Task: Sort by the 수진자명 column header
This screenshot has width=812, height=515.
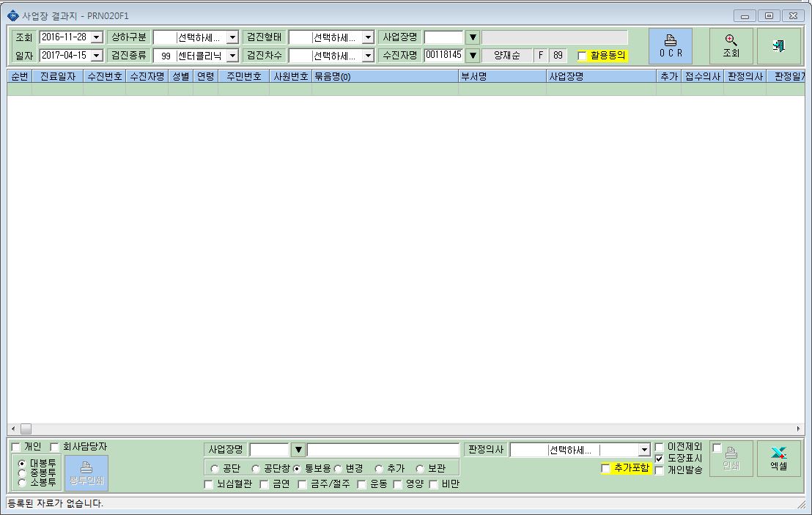Action: [147, 76]
